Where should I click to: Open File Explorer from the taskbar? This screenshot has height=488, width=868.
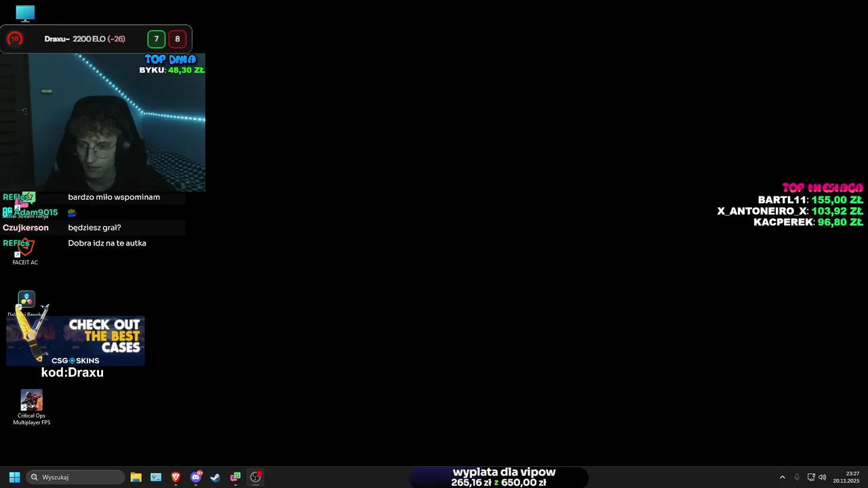(x=136, y=477)
